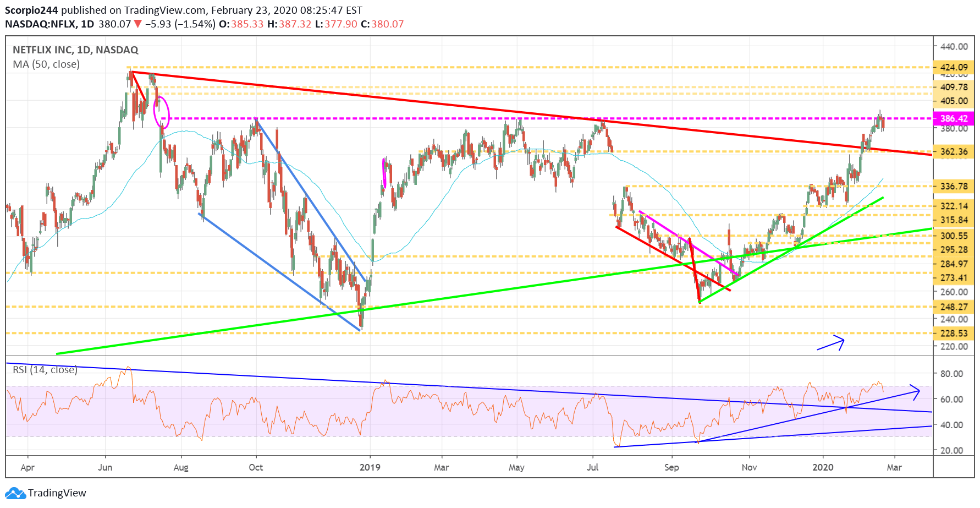Click the TradingView cloud logo icon
980x508 pixels.
click(x=15, y=493)
